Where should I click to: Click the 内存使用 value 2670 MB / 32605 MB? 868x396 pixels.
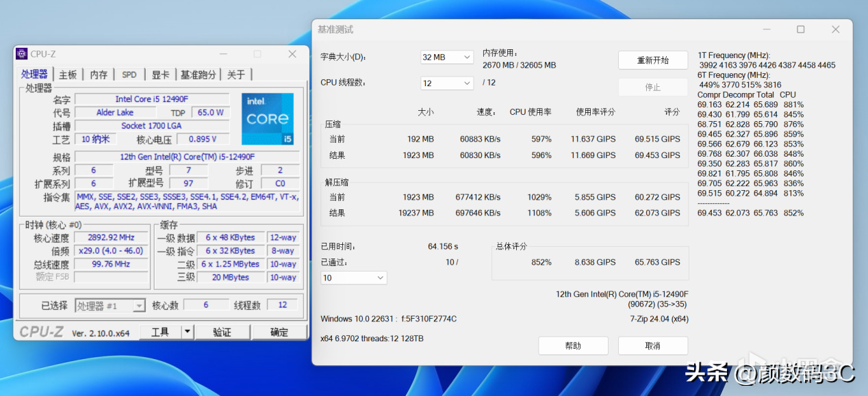[519, 66]
